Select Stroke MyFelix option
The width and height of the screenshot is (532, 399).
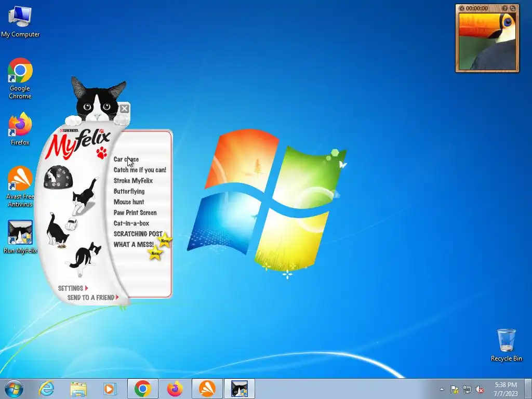click(133, 180)
